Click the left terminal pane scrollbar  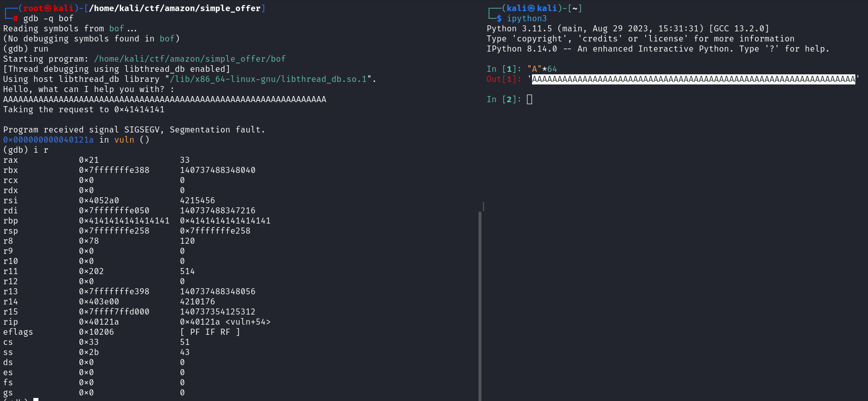[x=479, y=303]
